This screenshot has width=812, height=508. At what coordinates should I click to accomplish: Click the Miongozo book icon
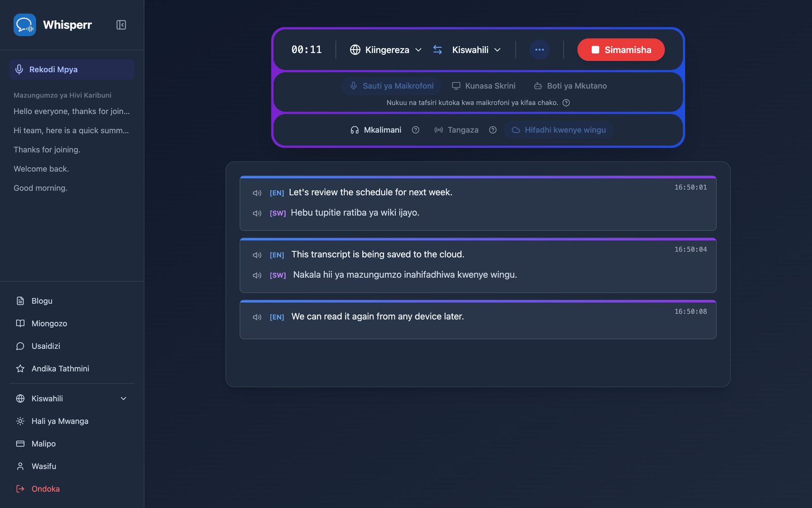click(20, 324)
